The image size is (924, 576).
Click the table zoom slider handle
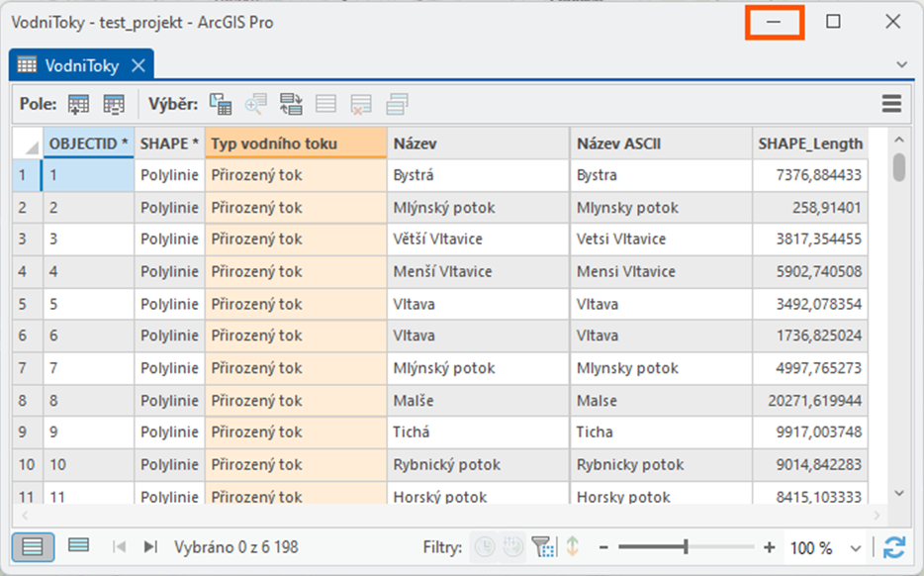686,547
